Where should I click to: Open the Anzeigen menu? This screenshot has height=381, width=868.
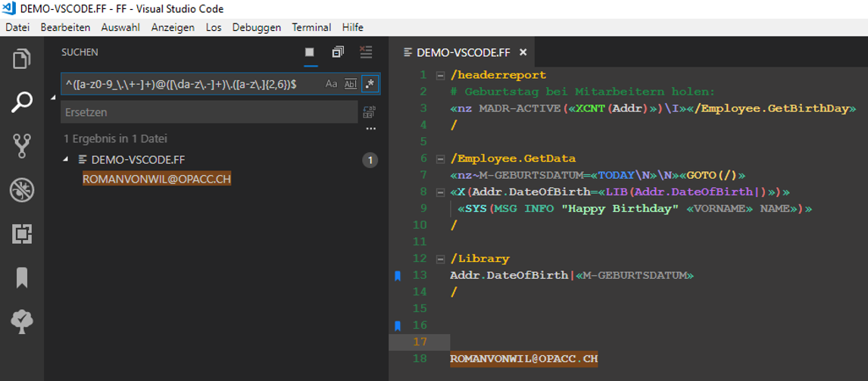[x=173, y=27]
